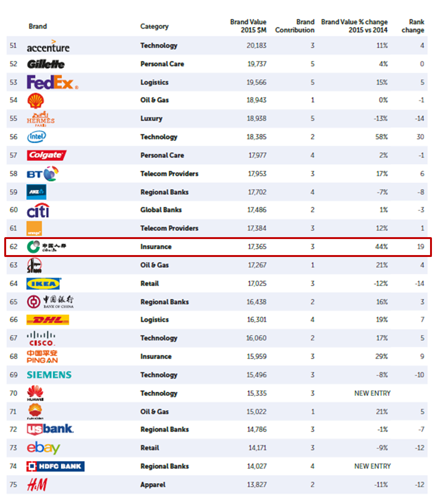Click the Cisco logo

coord(41,339)
